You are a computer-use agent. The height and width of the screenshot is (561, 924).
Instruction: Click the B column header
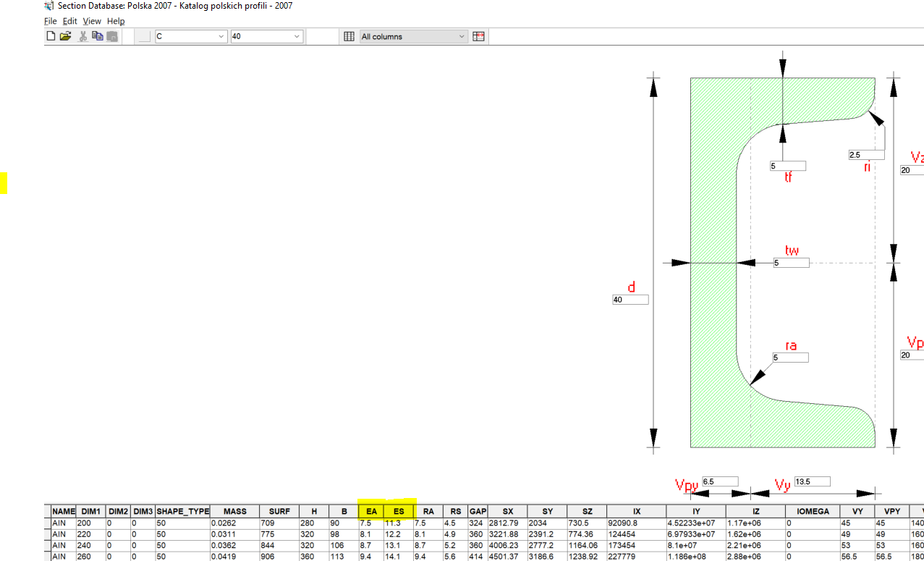344,511
